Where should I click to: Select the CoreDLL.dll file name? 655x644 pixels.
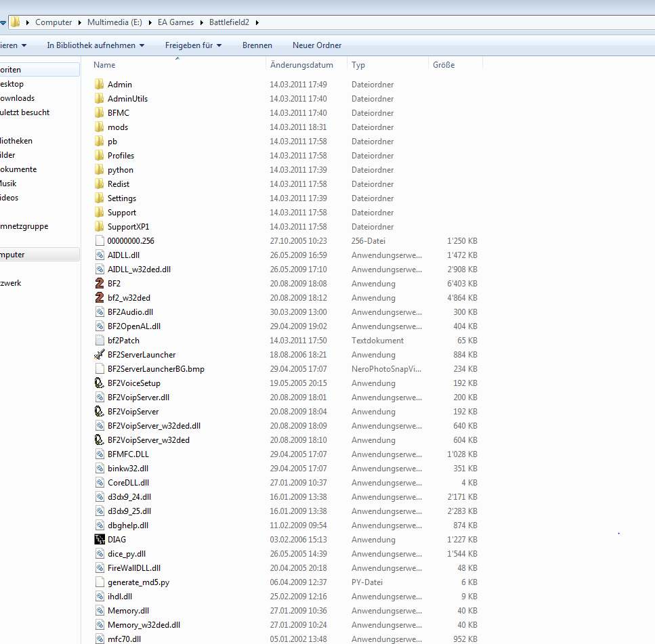(128, 482)
